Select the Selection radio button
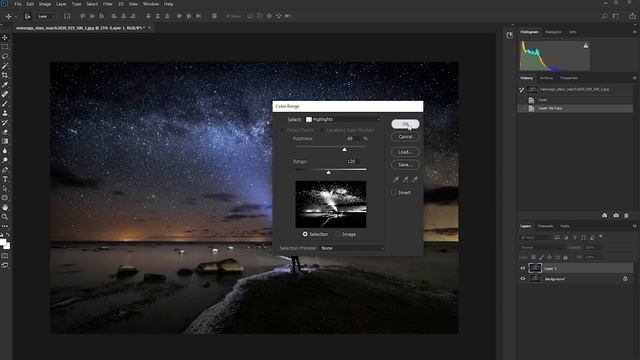The image size is (640, 360). pos(305,234)
